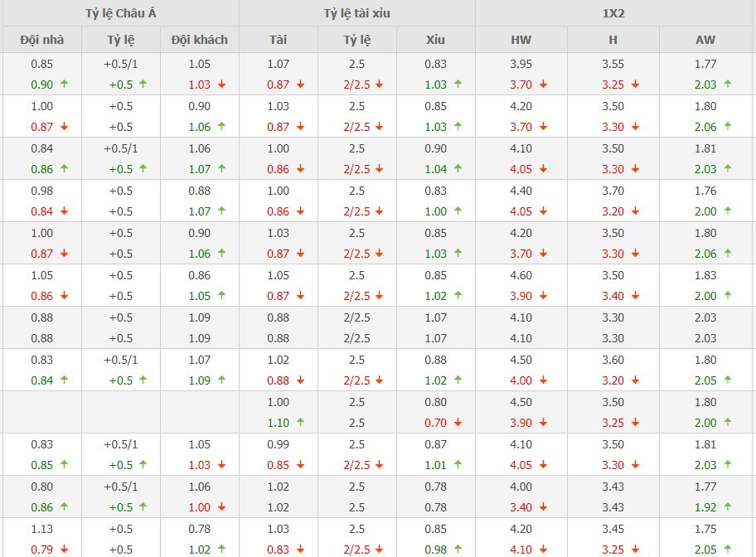Screen dimensions: 756x557
Task: Click the green up arrow beside 1.09
Action: pyautogui.click(x=222, y=380)
